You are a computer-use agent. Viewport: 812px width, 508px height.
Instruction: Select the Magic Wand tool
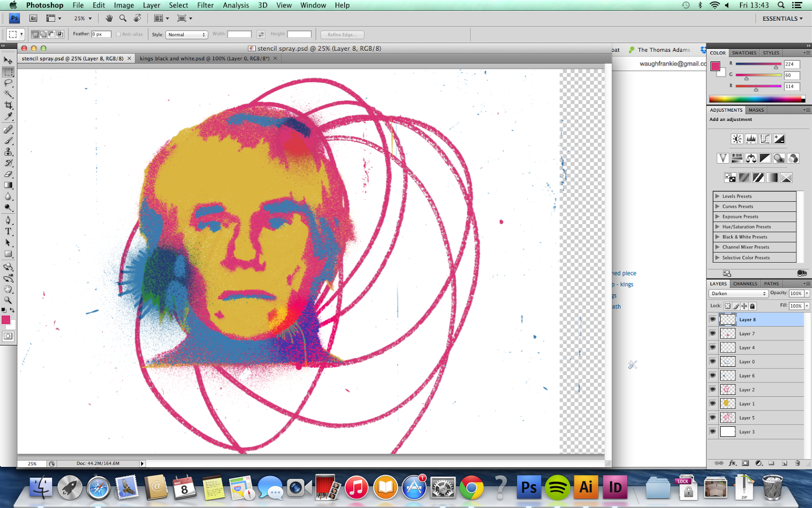8,94
